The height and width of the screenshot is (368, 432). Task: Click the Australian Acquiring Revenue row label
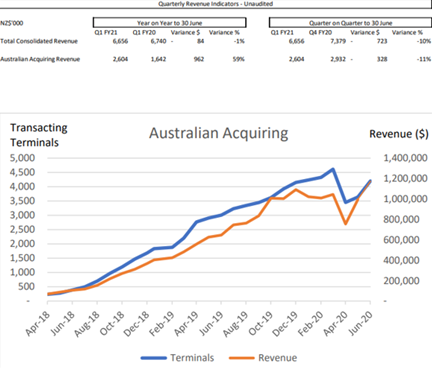click(x=40, y=59)
